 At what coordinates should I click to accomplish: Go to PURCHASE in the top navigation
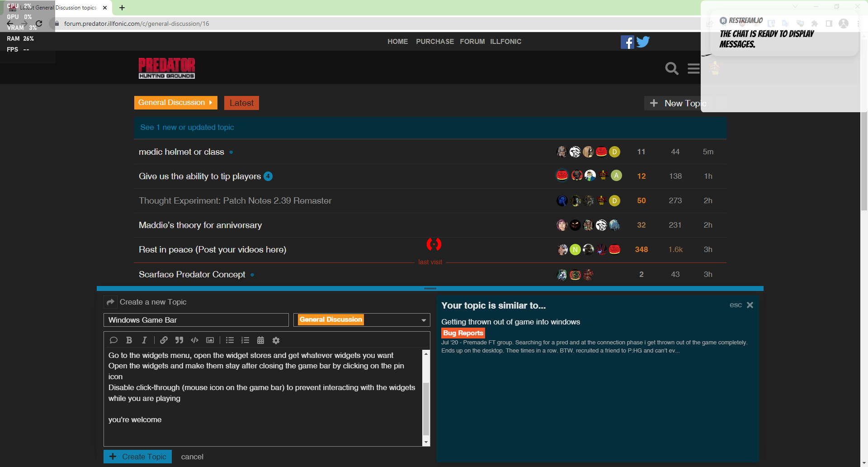click(434, 42)
